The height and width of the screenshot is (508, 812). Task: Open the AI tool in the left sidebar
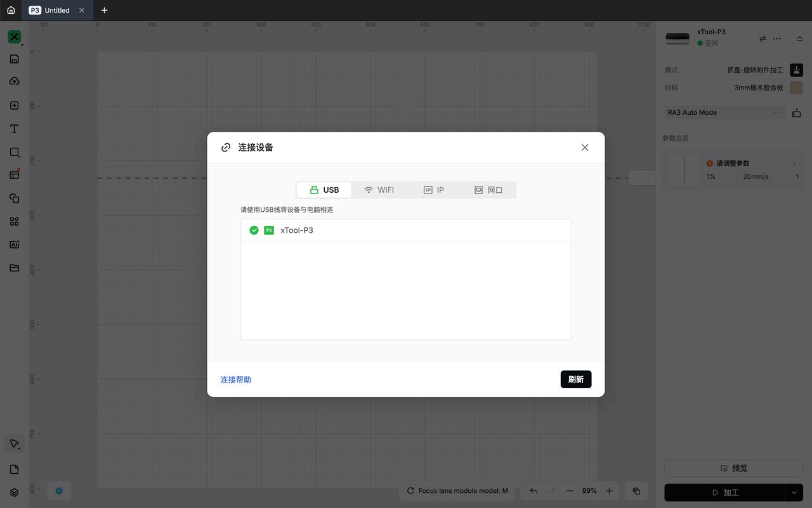coord(14,244)
